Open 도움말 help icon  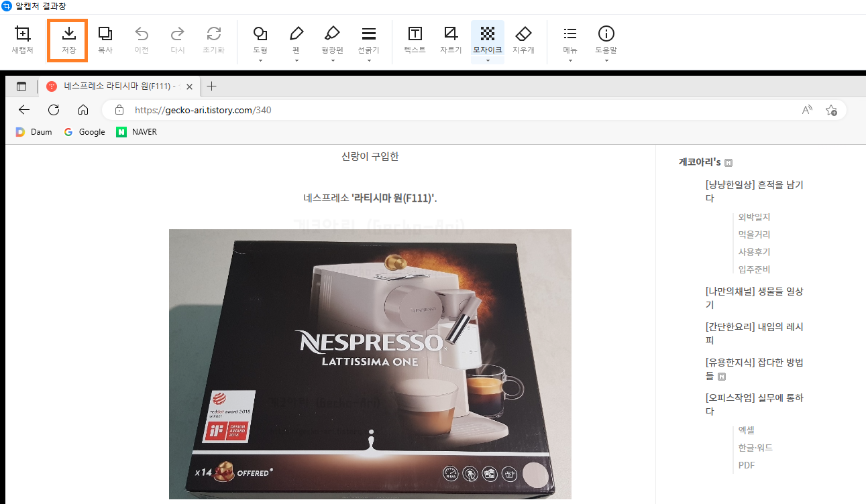606,40
